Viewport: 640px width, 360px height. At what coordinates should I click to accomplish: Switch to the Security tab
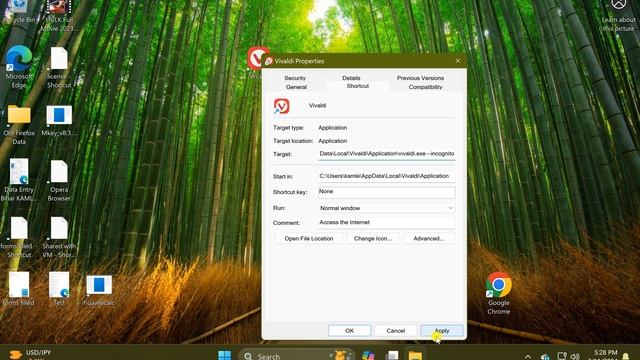pyautogui.click(x=295, y=78)
